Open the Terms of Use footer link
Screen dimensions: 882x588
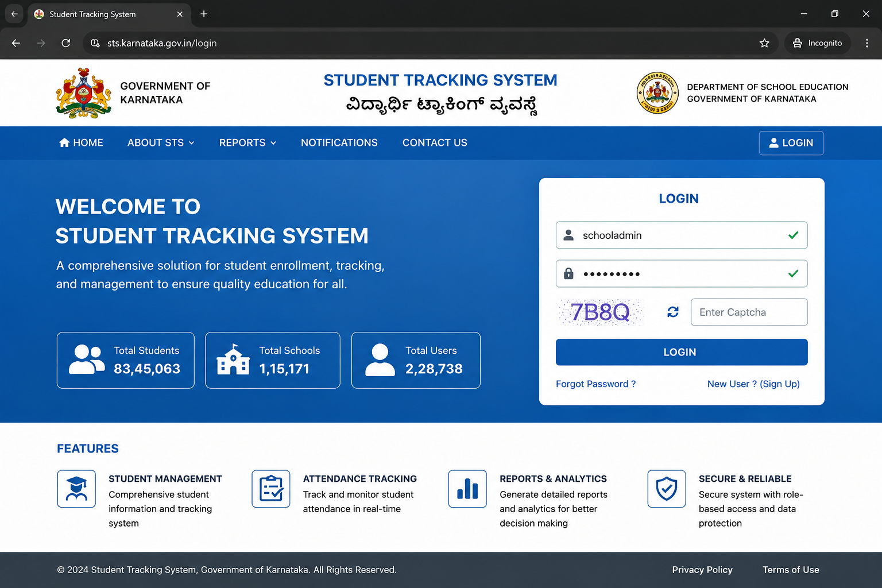tap(791, 570)
